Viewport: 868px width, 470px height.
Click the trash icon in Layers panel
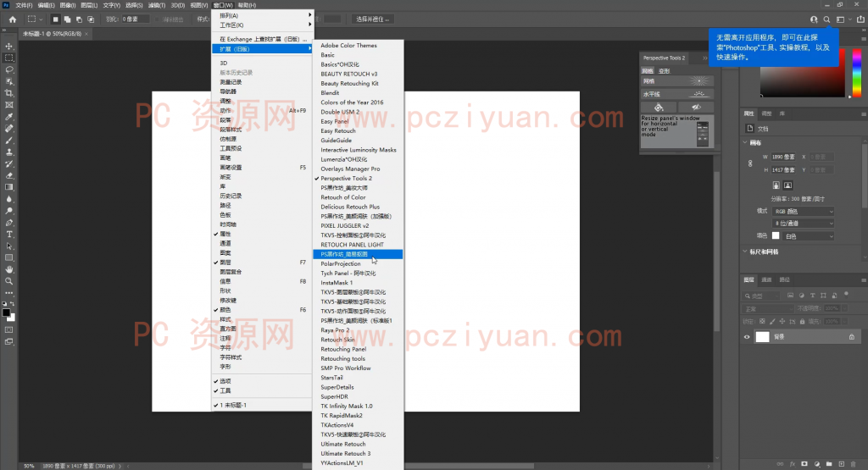point(854,464)
